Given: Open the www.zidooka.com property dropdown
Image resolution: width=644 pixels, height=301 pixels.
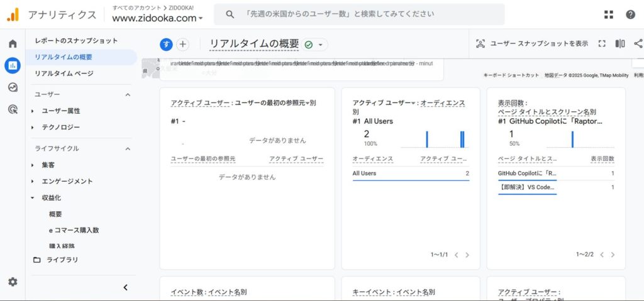Looking at the screenshot, I should [x=157, y=18].
